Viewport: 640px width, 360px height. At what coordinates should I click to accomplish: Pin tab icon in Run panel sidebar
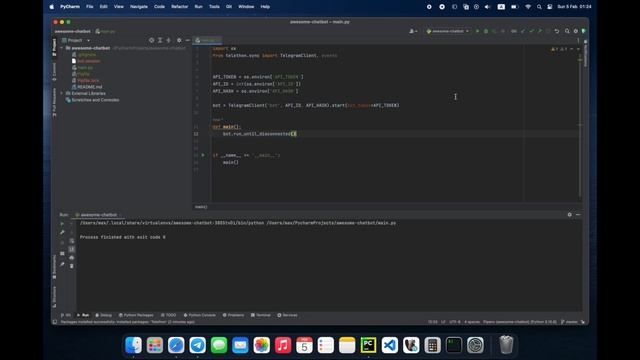coord(62,264)
